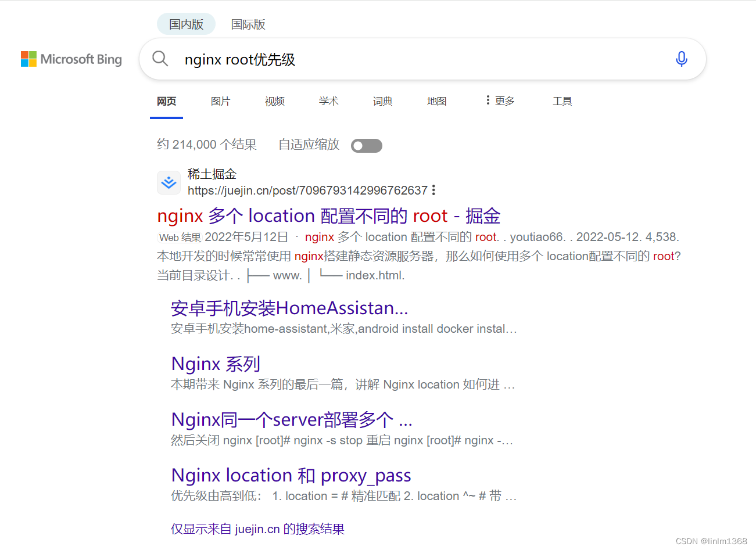Select the 图片 results tab
This screenshot has width=756, height=550.
click(220, 102)
